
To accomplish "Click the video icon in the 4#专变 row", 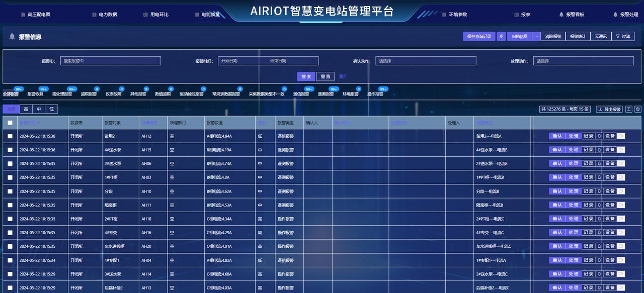I will [x=621, y=232].
